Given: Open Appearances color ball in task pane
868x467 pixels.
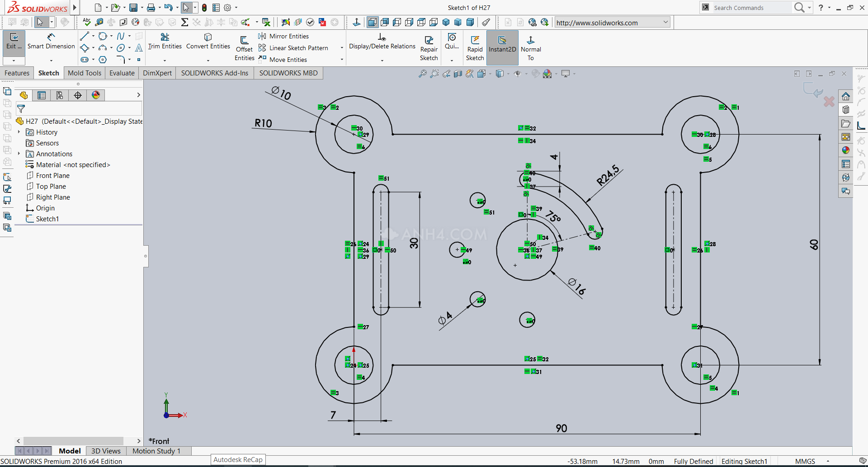Looking at the screenshot, I should pos(846,150).
